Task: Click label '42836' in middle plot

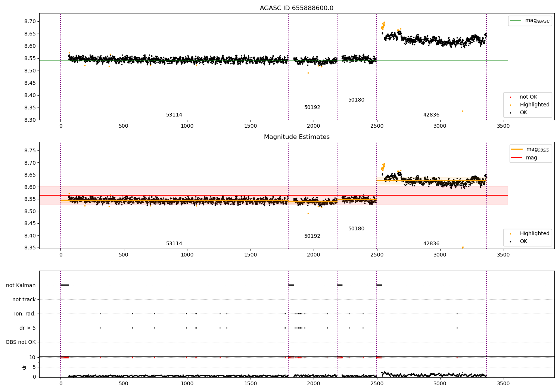Action: point(431,244)
